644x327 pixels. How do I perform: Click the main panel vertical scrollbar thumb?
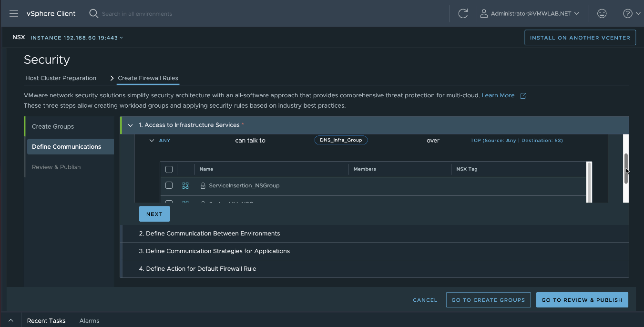(x=626, y=168)
